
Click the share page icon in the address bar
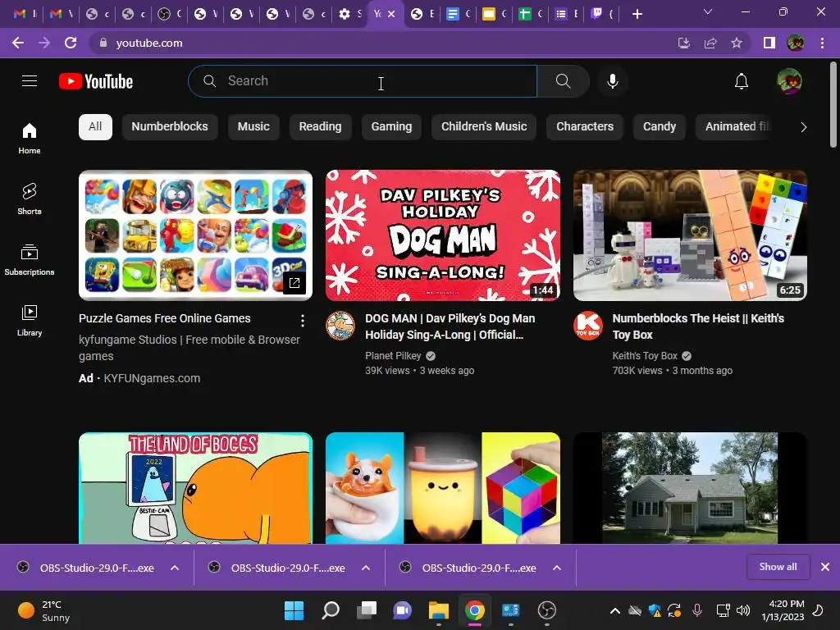710,43
